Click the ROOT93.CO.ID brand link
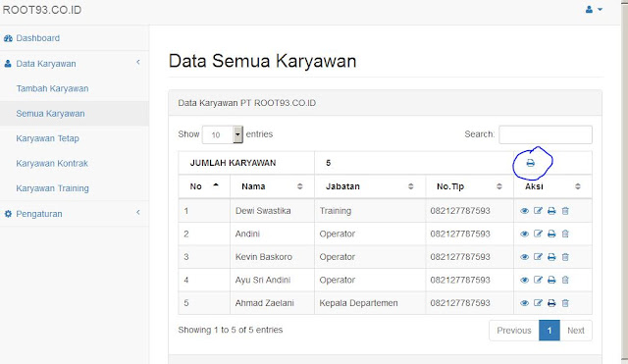Image resolution: width=628 pixels, height=364 pixels. pos(42,10)
